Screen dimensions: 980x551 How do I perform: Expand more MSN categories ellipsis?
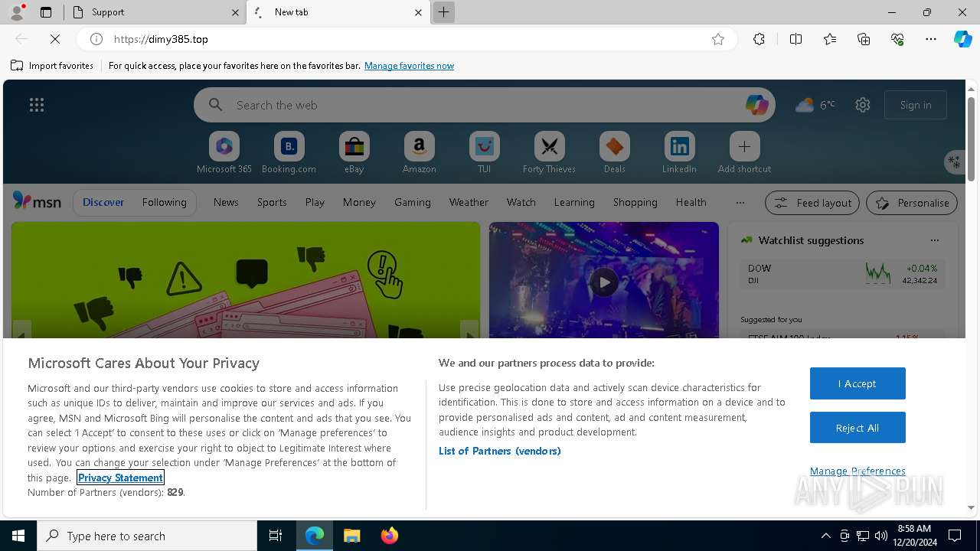click(740, 203)
